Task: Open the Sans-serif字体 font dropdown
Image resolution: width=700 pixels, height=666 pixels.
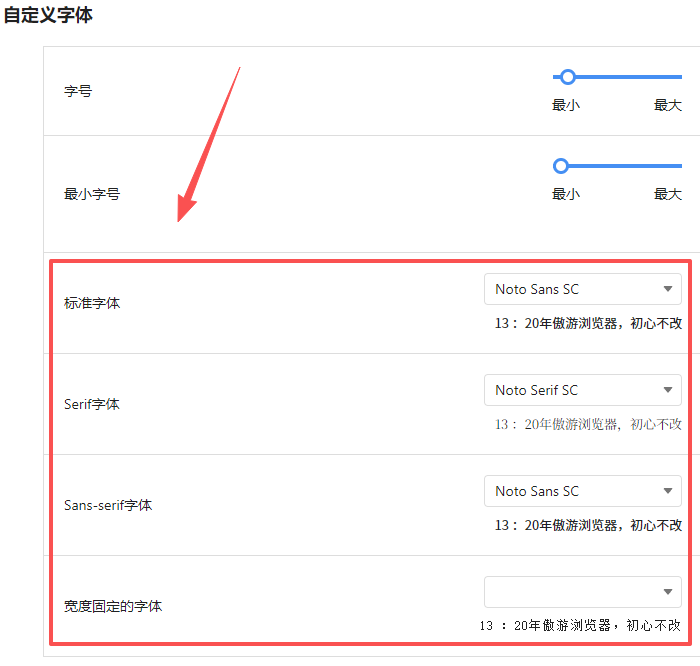Action: pos(583,491)
